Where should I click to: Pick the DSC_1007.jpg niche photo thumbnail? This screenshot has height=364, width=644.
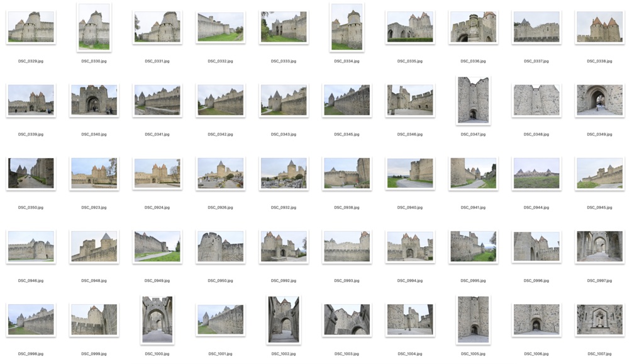599,319
